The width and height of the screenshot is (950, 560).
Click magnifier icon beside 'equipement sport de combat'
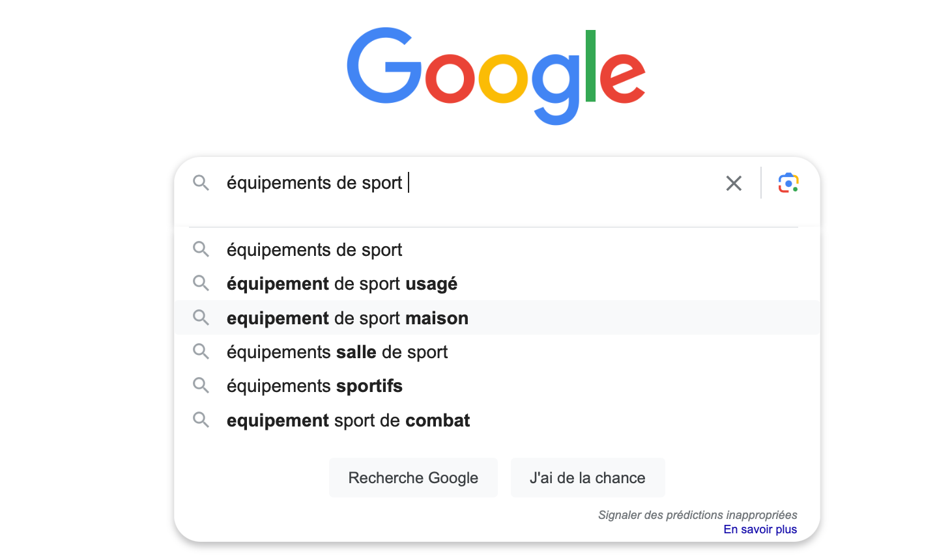pyautogui.click(x=201, y=420)
